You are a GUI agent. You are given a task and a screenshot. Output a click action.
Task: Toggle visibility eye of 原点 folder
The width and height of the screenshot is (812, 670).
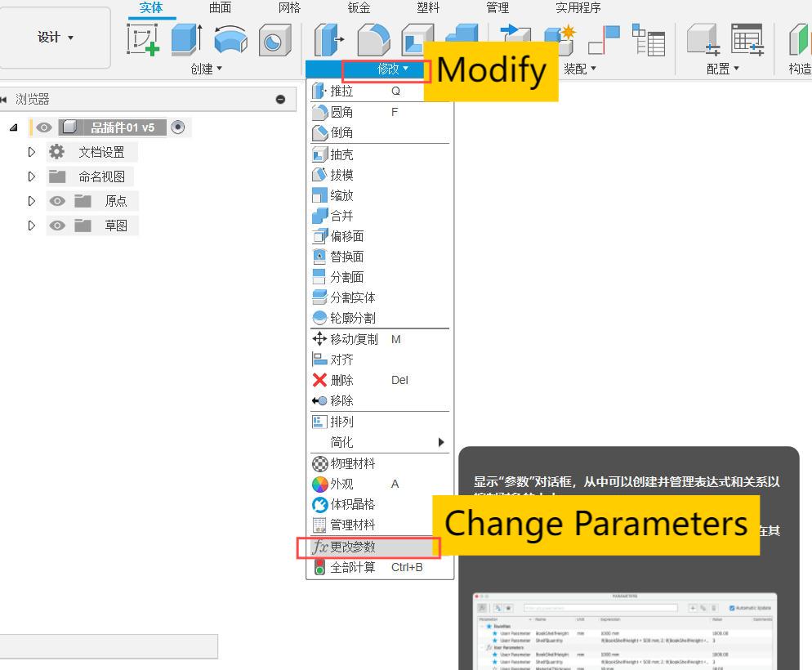coord(57,201)
